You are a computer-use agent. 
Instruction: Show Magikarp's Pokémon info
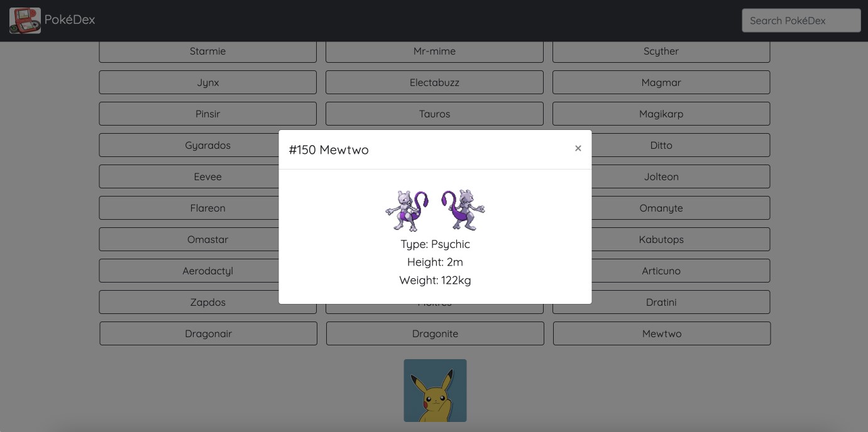coord(661,114)
